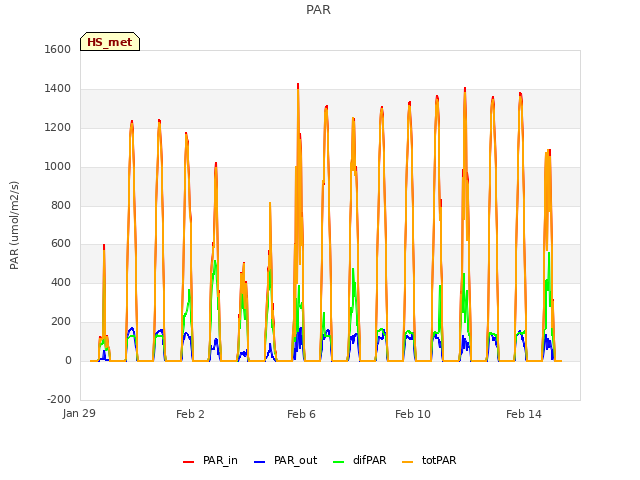Click the last peak near 1080 after Feb 14
640x480 pixels.
[x=549, y=153]
